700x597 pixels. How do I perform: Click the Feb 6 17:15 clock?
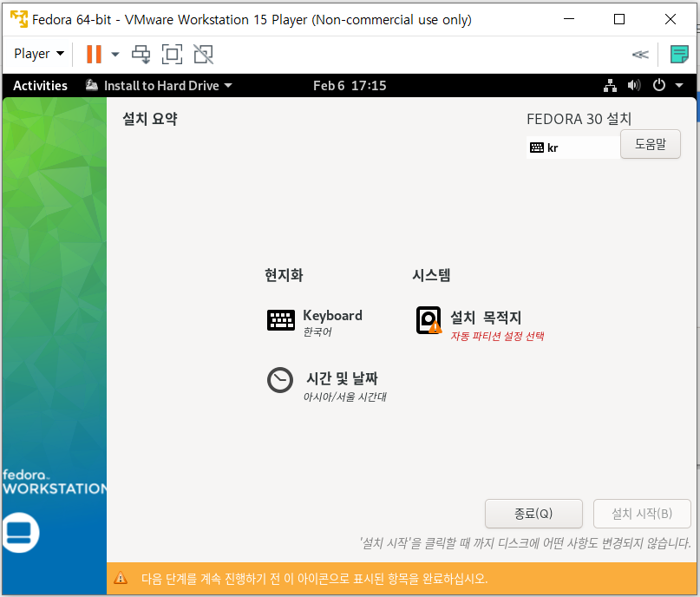[x=350, y=86]
